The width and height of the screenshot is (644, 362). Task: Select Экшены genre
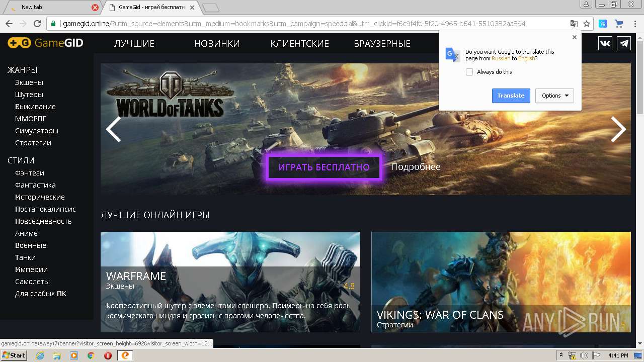pyautogui.click(x=29, y=82)
